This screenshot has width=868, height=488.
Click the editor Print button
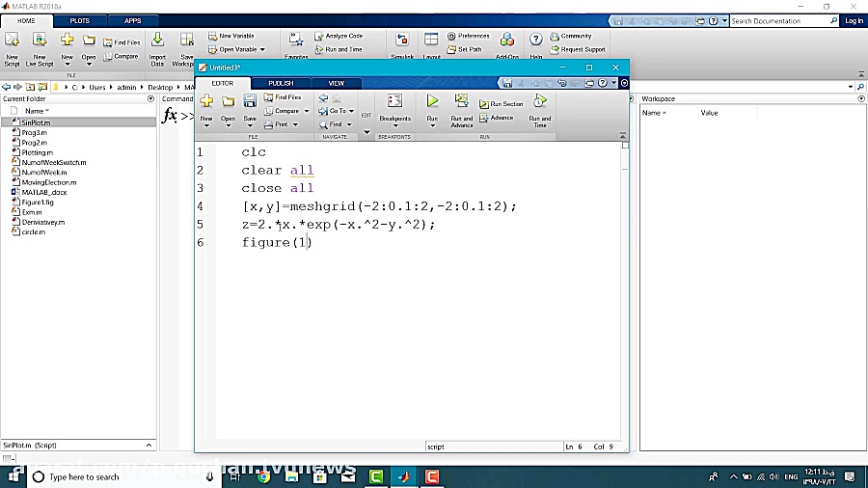click(277, 124)
